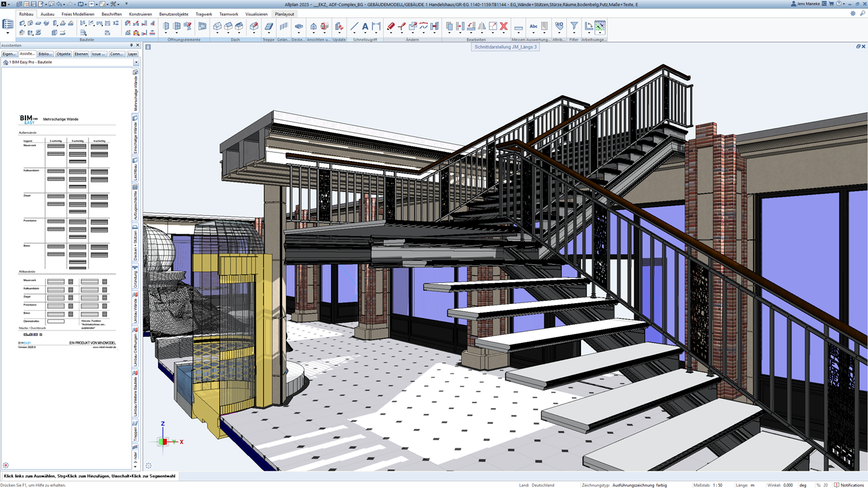Expand the arrow below the Filter icon
The width and height of the screenshot is (868, 488).
coord(574,33)
